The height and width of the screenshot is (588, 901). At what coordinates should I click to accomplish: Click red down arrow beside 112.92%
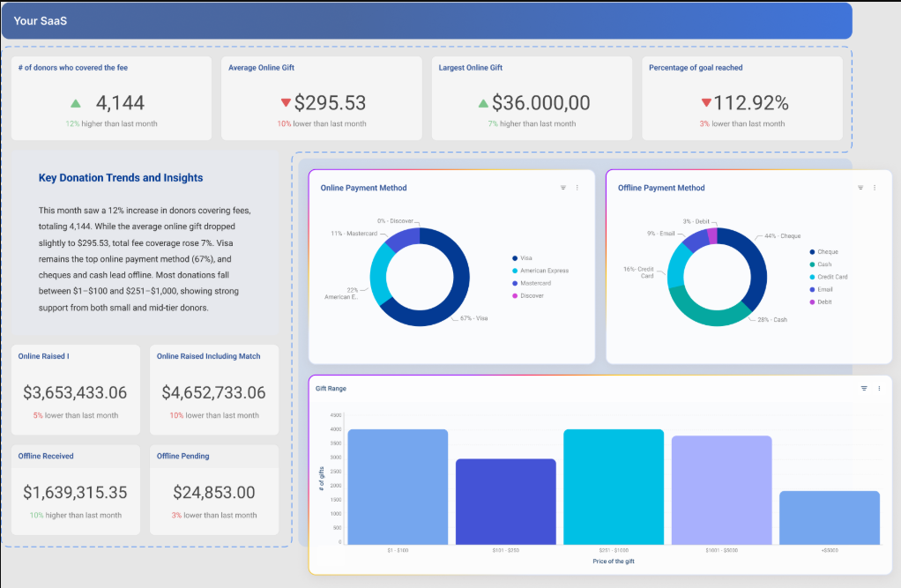pos(705,103)
